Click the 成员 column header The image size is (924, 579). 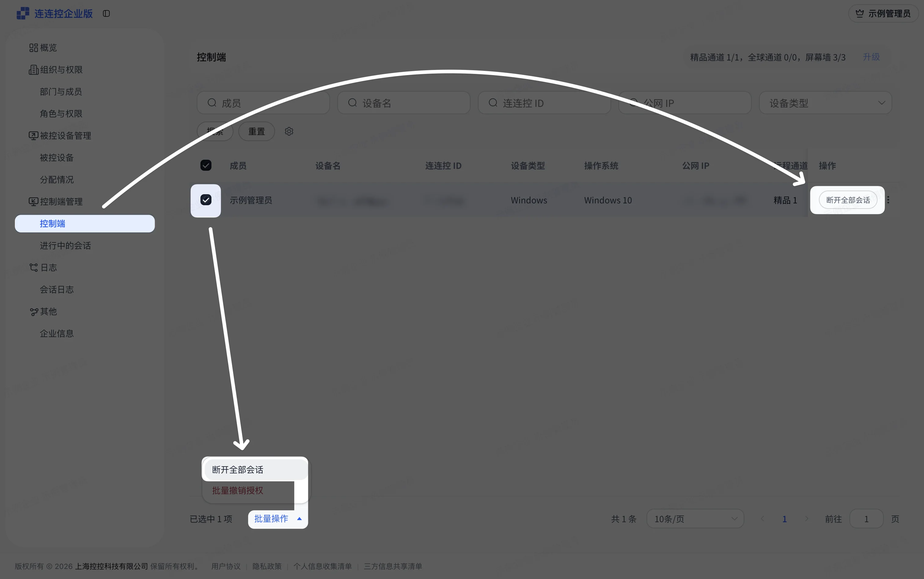[238, 166]
